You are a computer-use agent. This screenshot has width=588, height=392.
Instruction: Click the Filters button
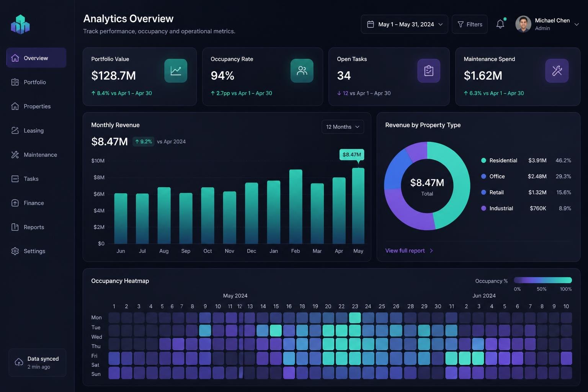coord(470,24)
